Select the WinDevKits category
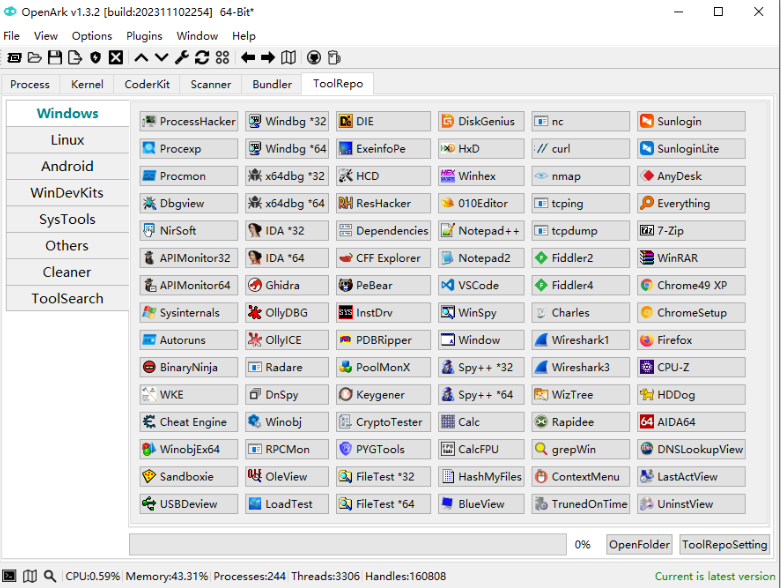The height and width of the screenshot is (588, 781). click(67, 193)
